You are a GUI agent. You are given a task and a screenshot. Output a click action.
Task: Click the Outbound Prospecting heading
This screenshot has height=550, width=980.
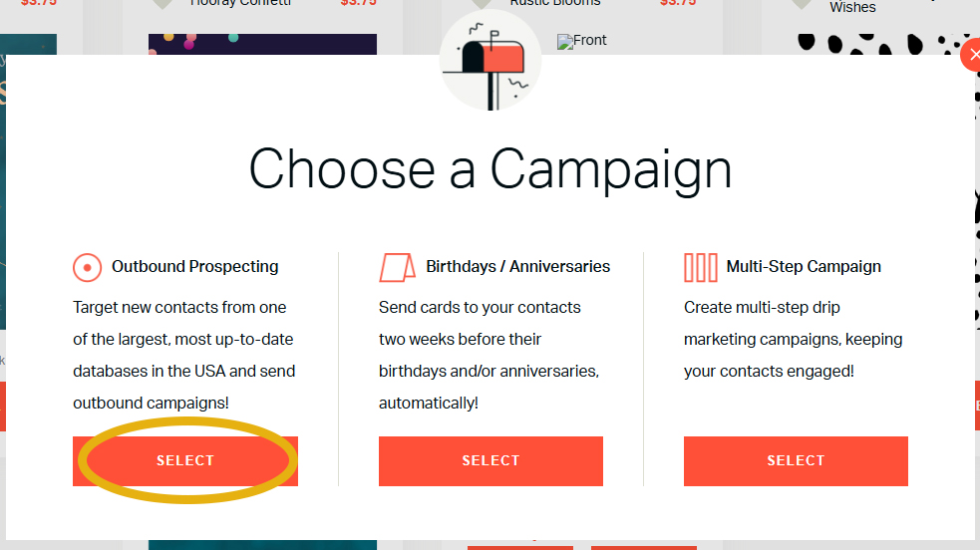coord(195,267)
